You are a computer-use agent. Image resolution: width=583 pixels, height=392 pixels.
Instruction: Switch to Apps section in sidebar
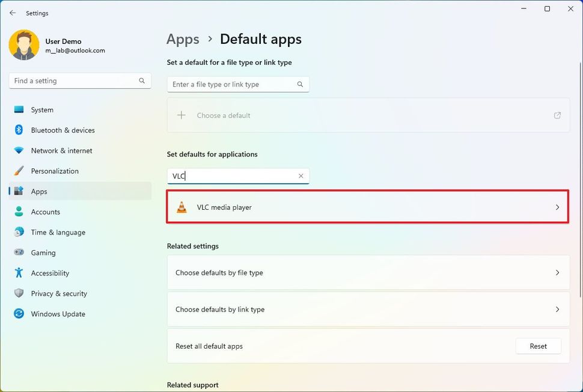[39, 191]
